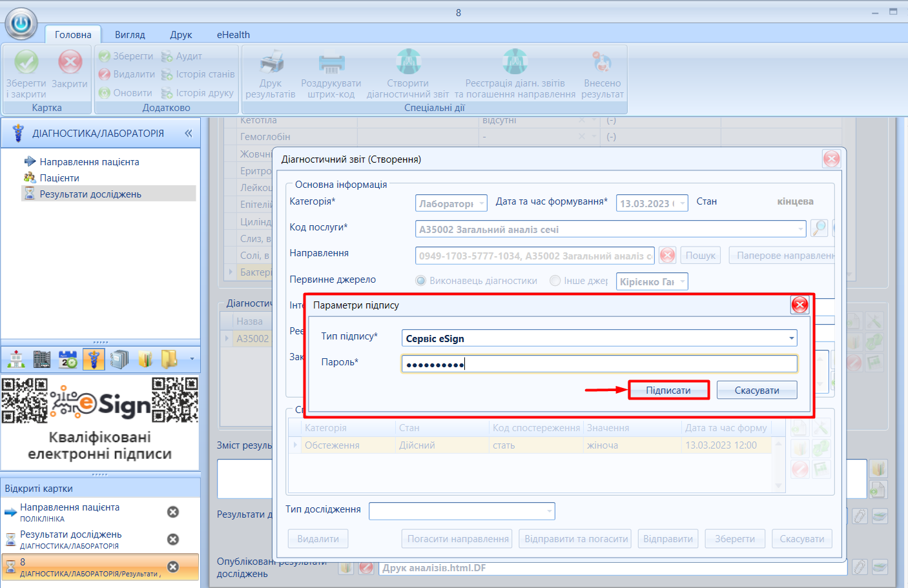Click Створити діагностичний звіт icon

pos(408,62)
